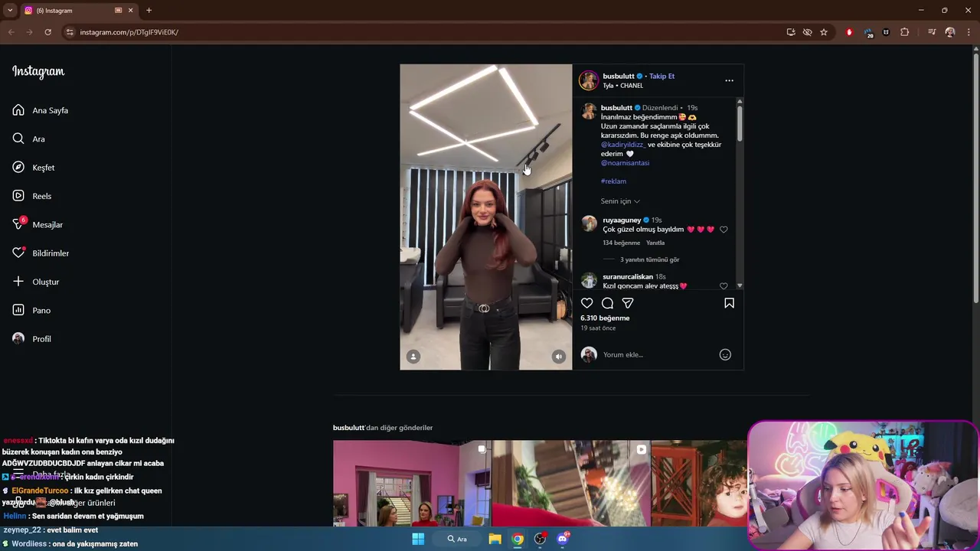
Task: Toggle video sound with speaker icon
Action: pos(559,357)
